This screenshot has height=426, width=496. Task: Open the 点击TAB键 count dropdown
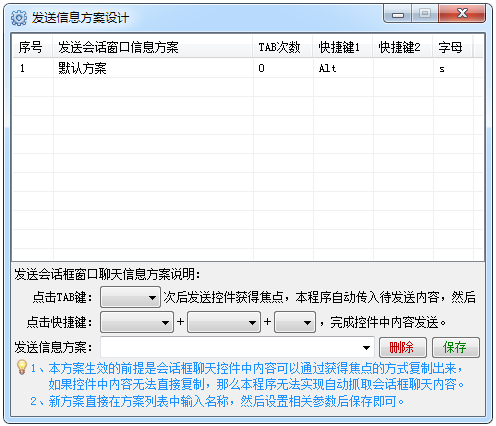tap(130, 297)
